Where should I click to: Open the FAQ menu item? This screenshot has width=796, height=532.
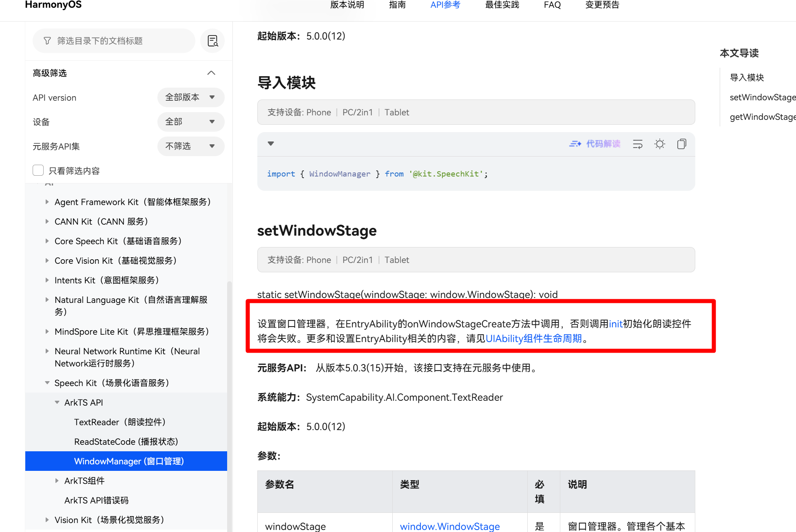(552, 5)
